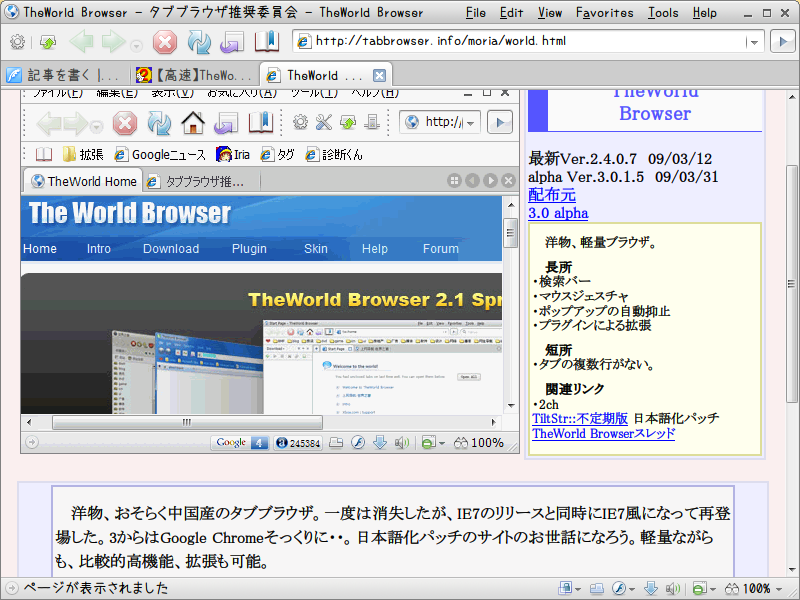Expand the address bar URL dropdown
Screen dimensions: 800x600
[x=754, y=42]
